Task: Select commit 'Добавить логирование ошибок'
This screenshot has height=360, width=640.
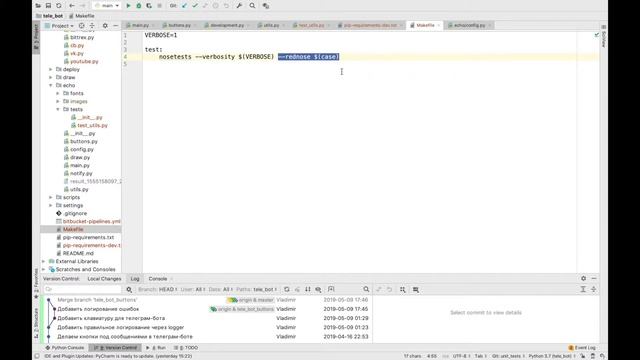Action: point(98,309)
